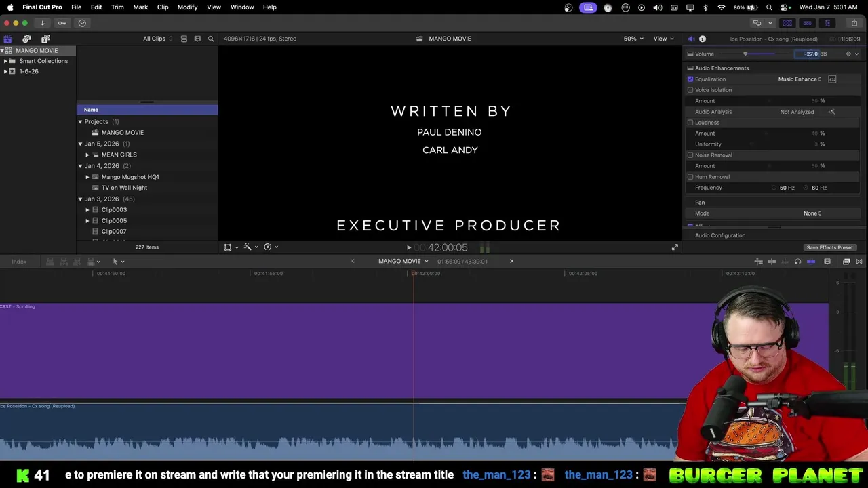This screenshot has width=868, height=488.
Task: Open the Pan Mode None dropdown
Action: [x=812, y=213]
